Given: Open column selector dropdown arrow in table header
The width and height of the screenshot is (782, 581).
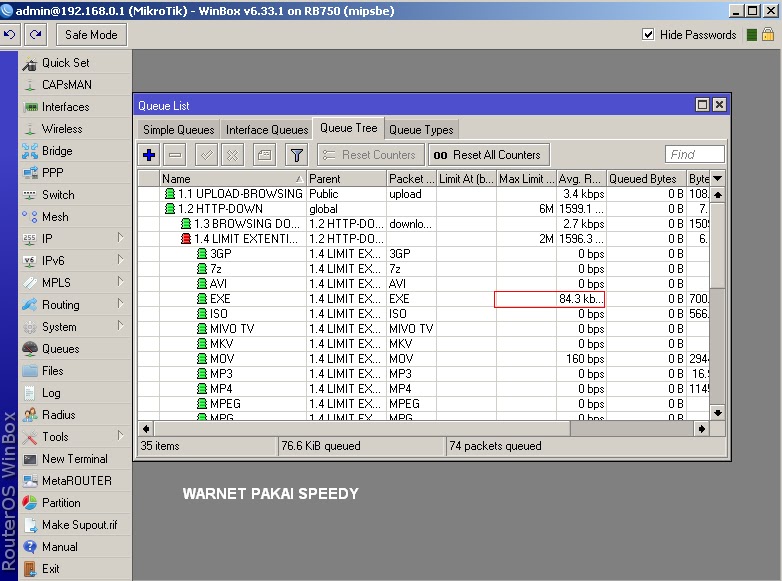Looking at the screenshot, I should [x=717, y=179].
